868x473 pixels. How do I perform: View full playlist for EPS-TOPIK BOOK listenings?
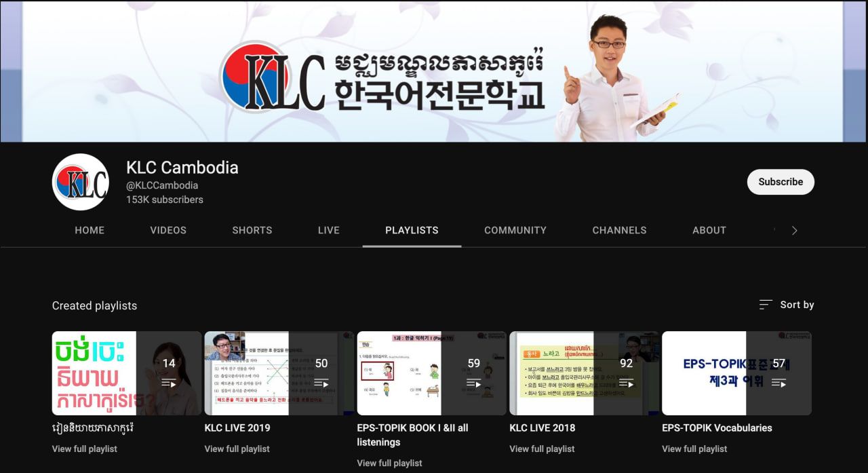pyautogui.click(x=390, y=463)
